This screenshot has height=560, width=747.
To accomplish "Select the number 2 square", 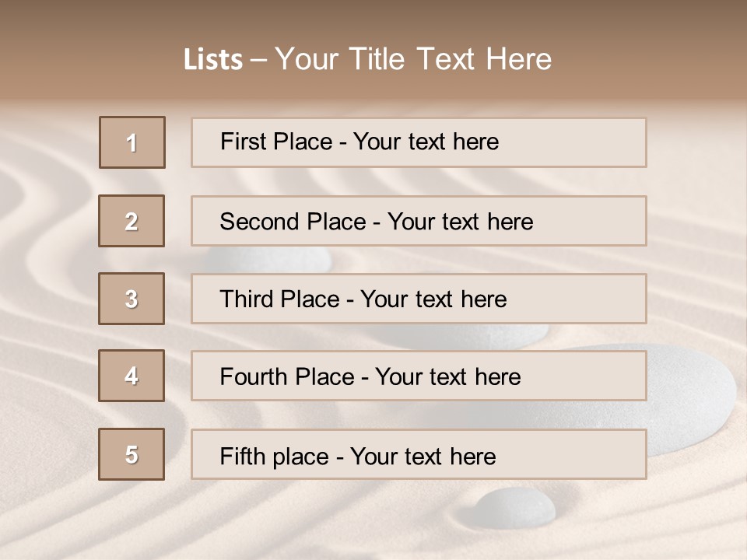I will pos(132,221).
